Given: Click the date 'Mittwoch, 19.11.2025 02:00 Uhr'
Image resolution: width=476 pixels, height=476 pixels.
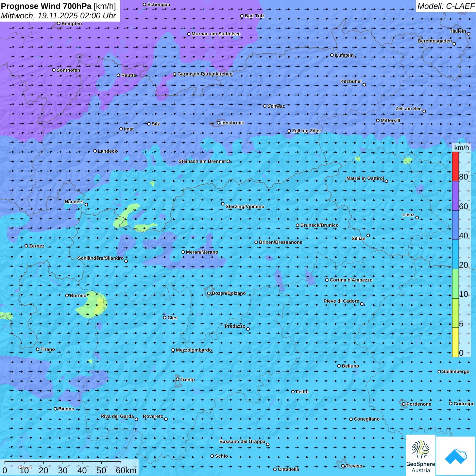Looking at the screenshot, I should (x=58, y=16).
